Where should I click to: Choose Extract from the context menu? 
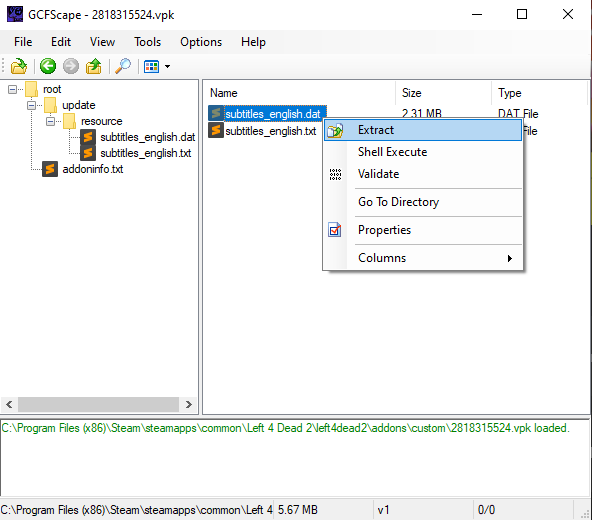point(423,130)
